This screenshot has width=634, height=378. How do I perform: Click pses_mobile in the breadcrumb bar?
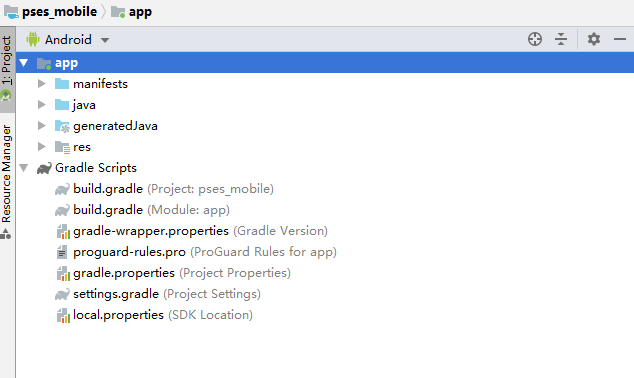[x=59, y=12]
